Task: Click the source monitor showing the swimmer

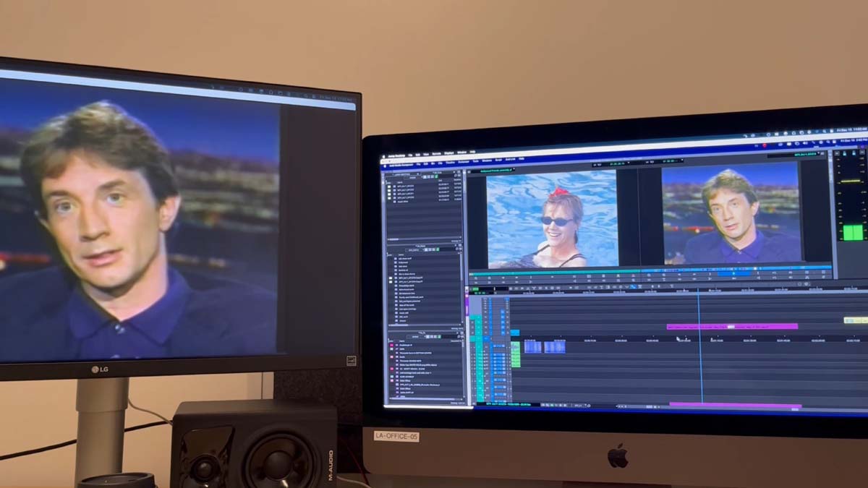Action: (x=552, y=218)
